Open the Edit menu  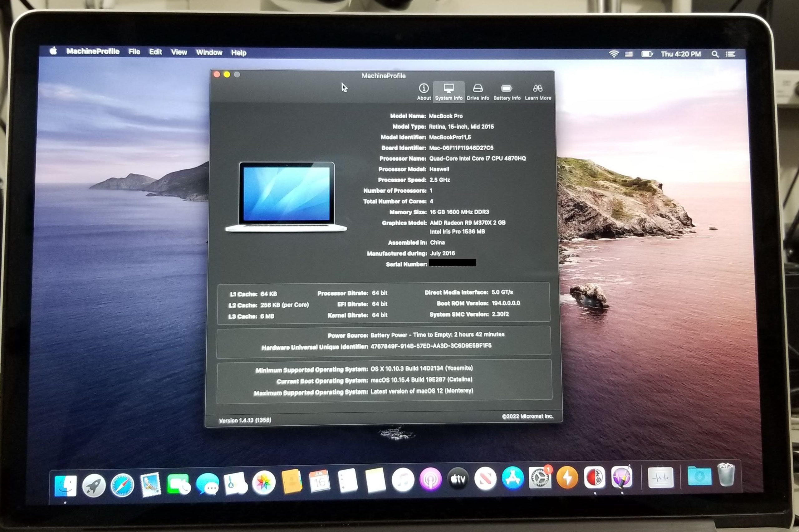(x=155, y=52)
